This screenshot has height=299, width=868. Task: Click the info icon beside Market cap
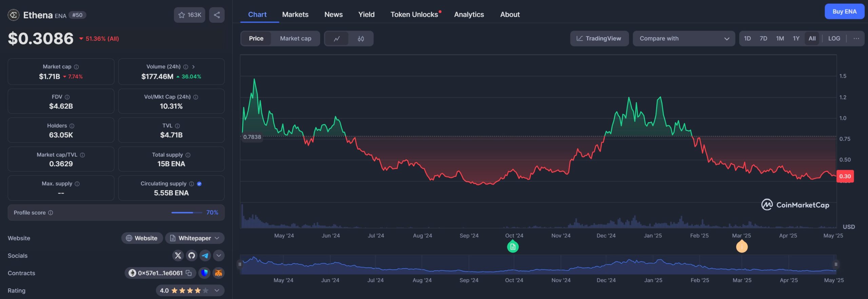tap(76, 67)
